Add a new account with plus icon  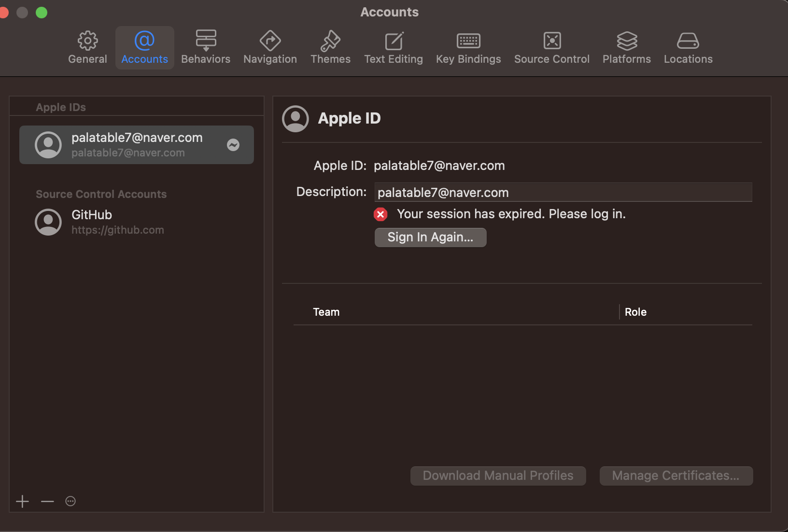[x=22, y=501]
